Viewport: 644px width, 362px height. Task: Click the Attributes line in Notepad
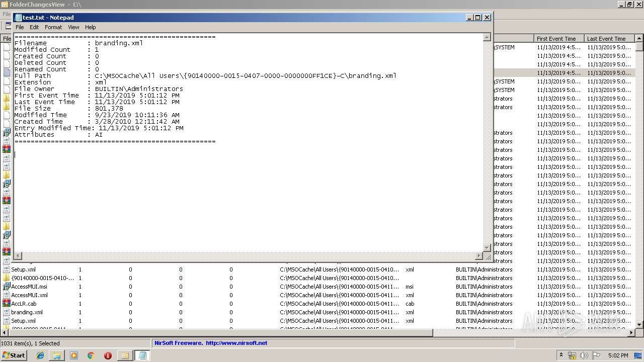point(58,135)
